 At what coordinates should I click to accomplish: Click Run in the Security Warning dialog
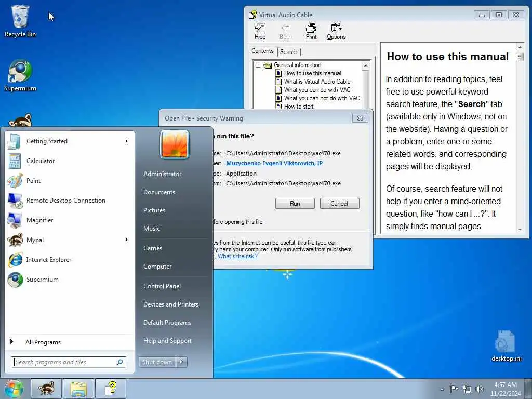295,204
